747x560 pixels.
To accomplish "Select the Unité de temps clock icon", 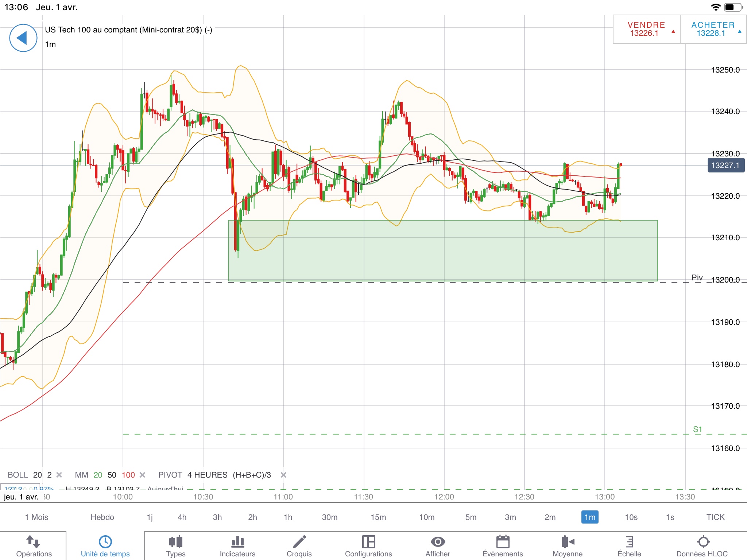I will click(105, 542).
